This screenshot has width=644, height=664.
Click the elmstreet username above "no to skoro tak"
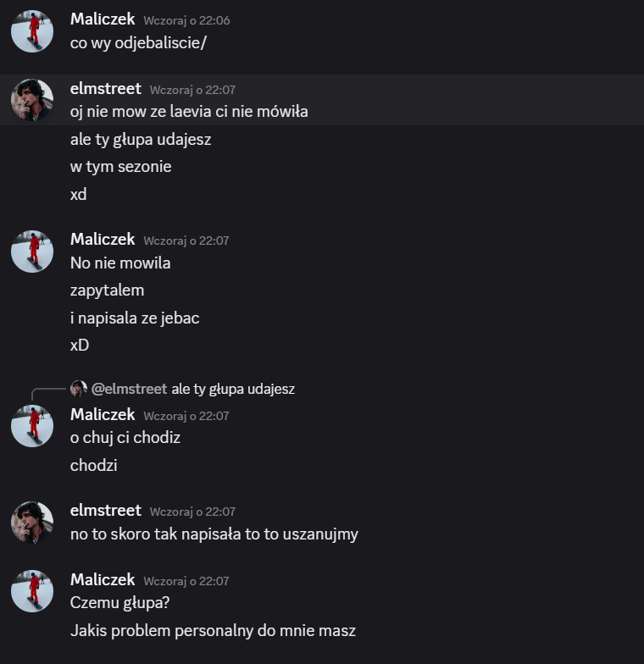(105, 511)
